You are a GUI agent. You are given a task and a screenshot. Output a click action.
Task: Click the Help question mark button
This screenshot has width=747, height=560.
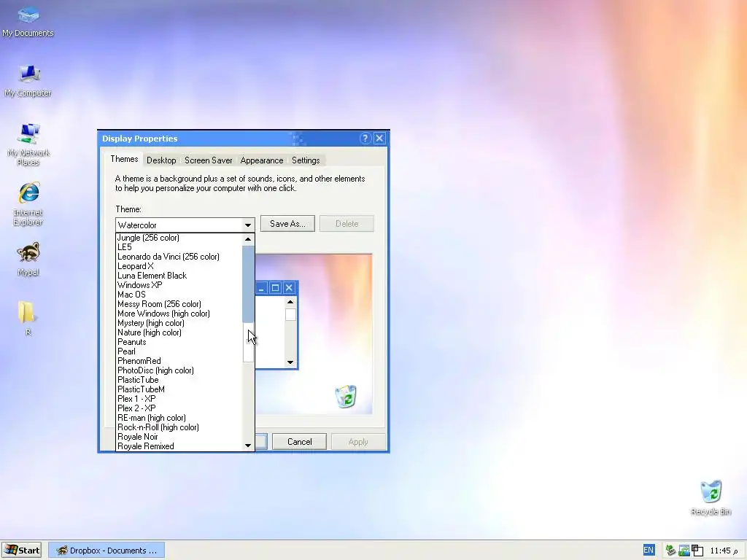pos(365,139)
